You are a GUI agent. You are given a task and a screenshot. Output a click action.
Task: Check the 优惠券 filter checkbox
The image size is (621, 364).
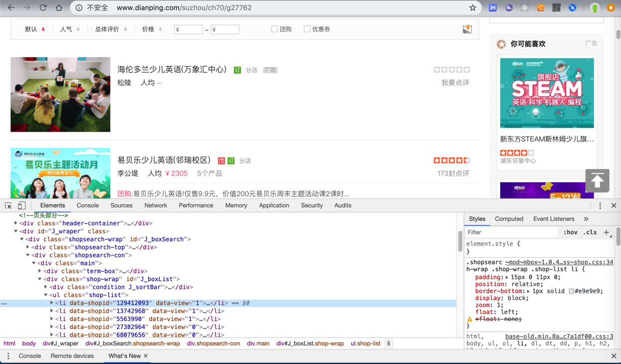[x=307, y=29]
